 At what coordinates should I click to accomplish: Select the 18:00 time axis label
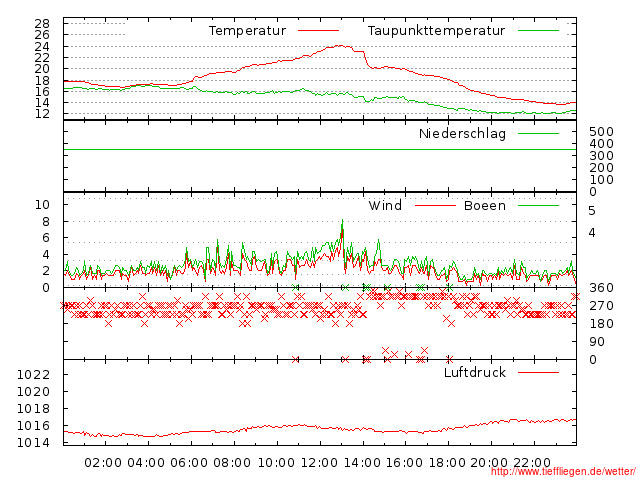447,463
